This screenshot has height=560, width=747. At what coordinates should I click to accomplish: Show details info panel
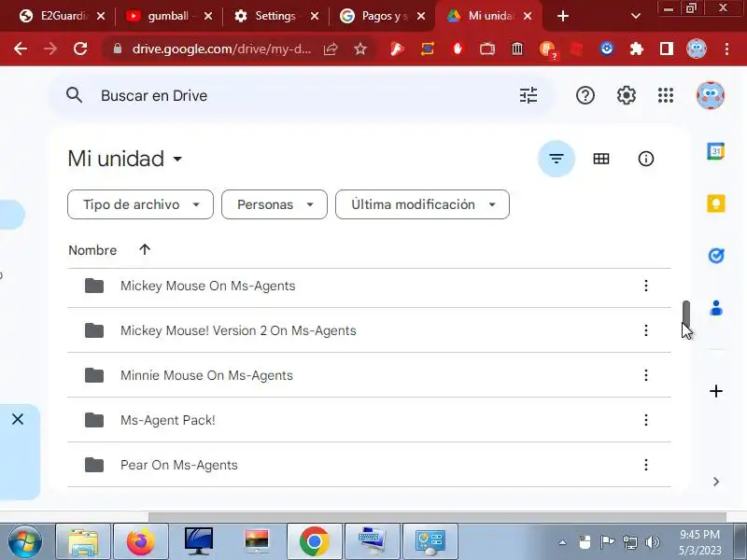coord(645,159)
